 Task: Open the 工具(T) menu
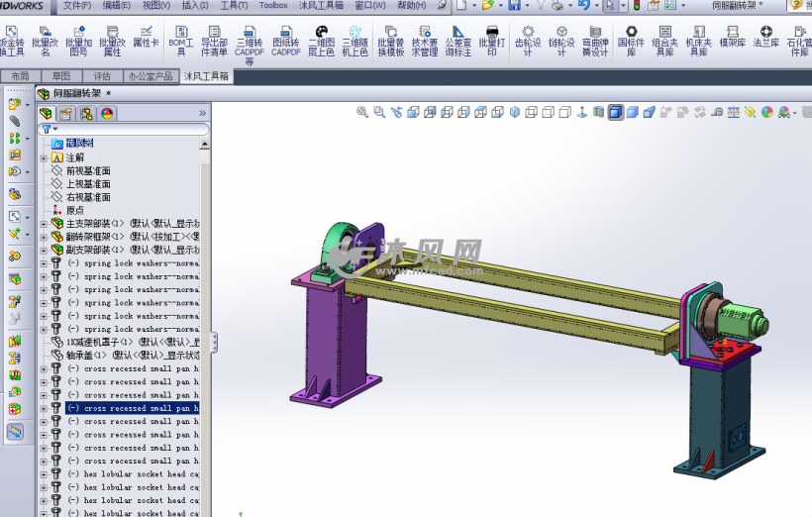pos(234,5)
